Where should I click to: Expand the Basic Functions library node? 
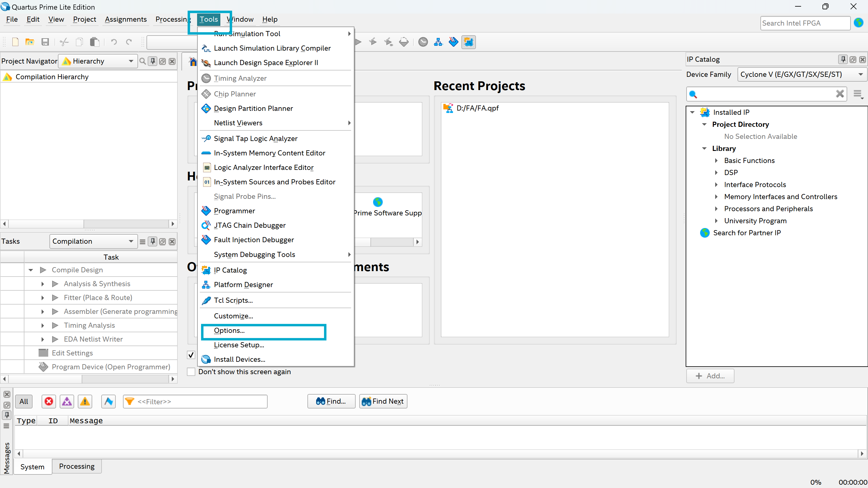(716, 161)
